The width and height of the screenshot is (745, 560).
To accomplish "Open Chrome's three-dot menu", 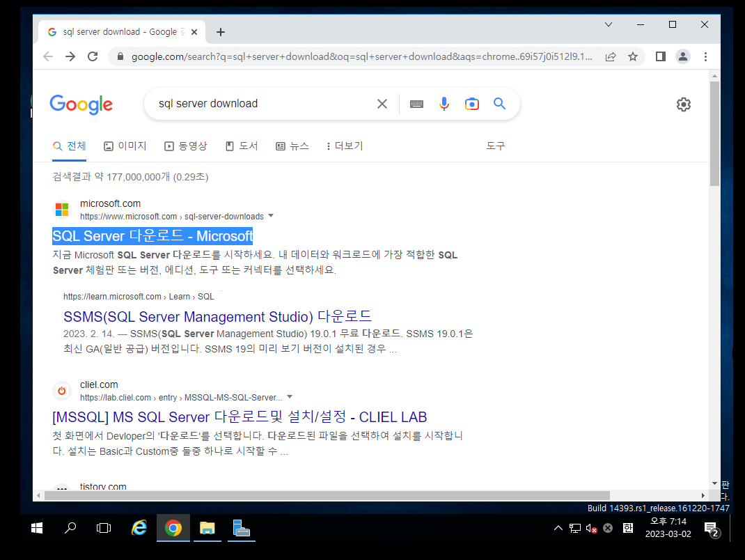I will [x=705, y=56].
